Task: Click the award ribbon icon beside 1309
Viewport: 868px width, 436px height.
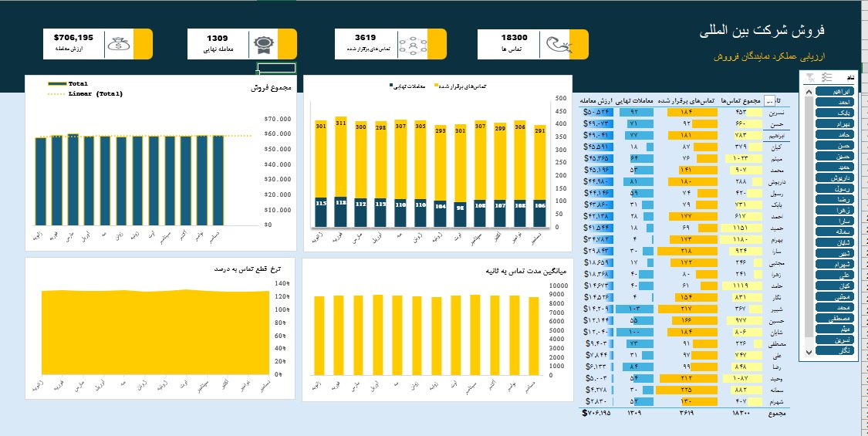Action: 263,44
